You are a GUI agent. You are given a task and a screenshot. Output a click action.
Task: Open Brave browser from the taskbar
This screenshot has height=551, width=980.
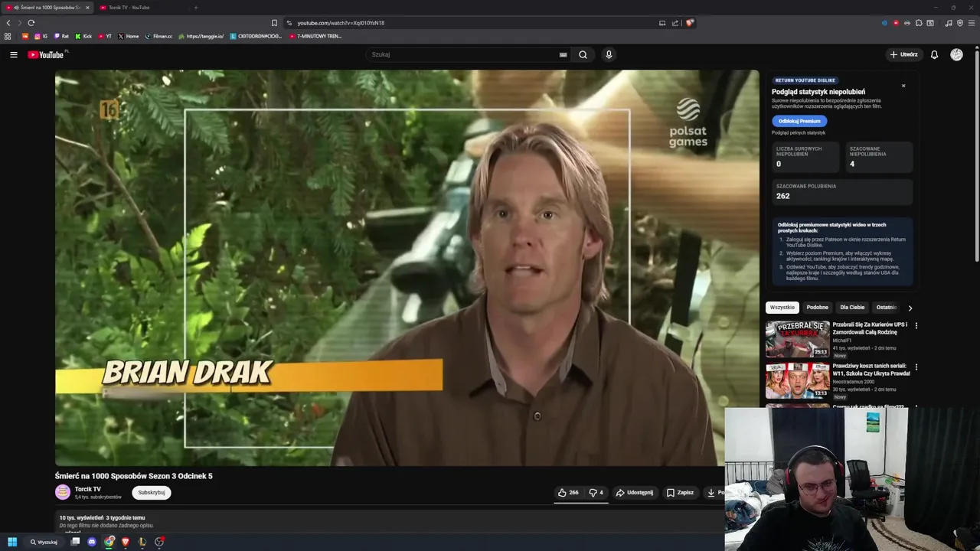(126, 542)
